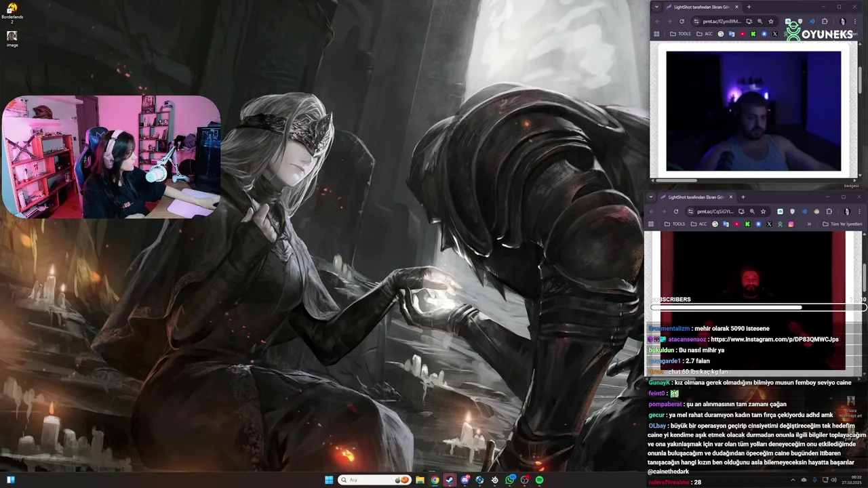The width and height of the screenshot is (868, 488).
Task: Open Discord from the taskbar
Action: (465, 480)
